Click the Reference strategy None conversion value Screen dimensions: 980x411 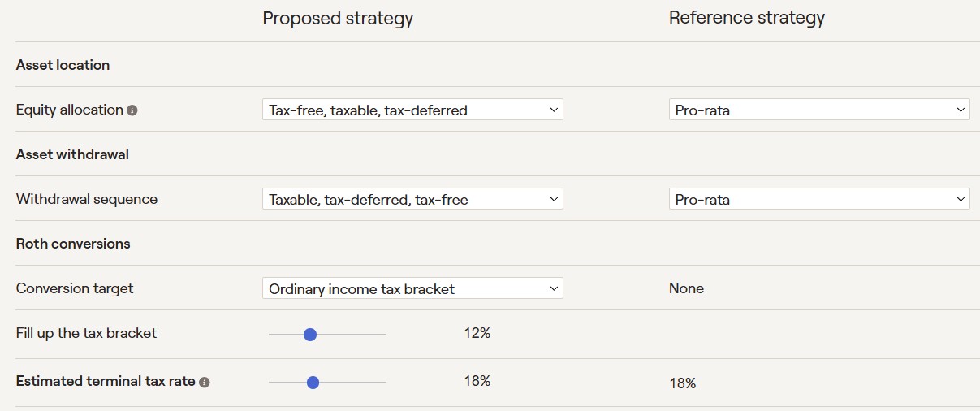686,288
